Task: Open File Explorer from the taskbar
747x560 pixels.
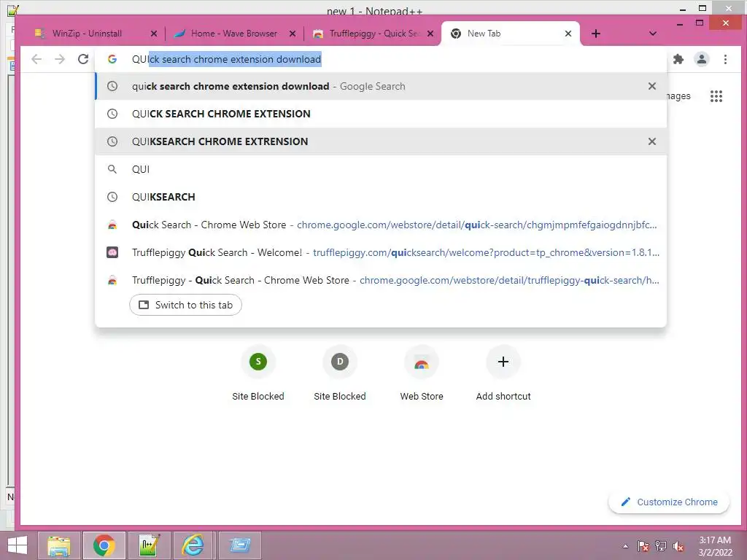Action: (59, 545)
